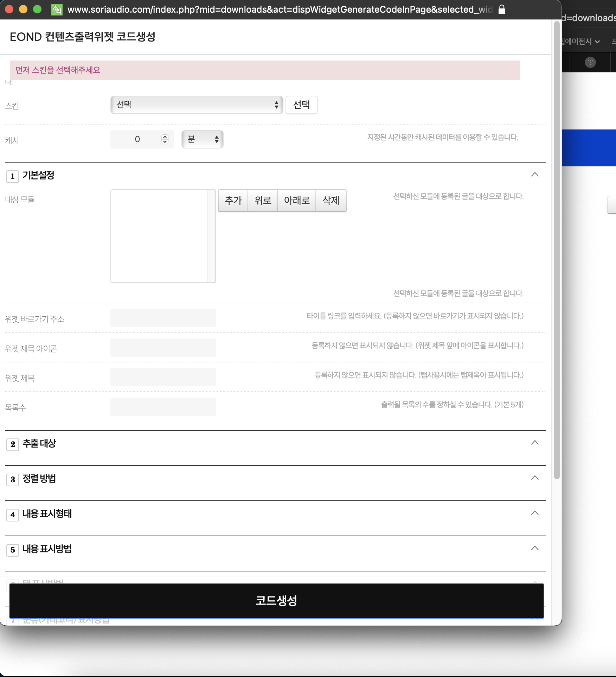Toggle the 정렬 방법 section chevron
The height and width of the screenshot is (677, 616).
535,478
